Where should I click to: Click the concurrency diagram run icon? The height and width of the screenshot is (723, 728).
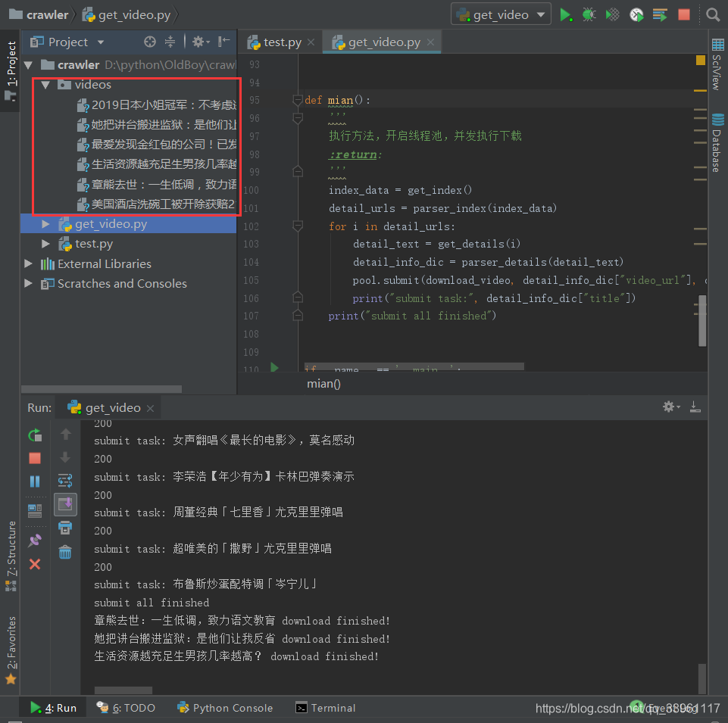click(x=660, y=15)
